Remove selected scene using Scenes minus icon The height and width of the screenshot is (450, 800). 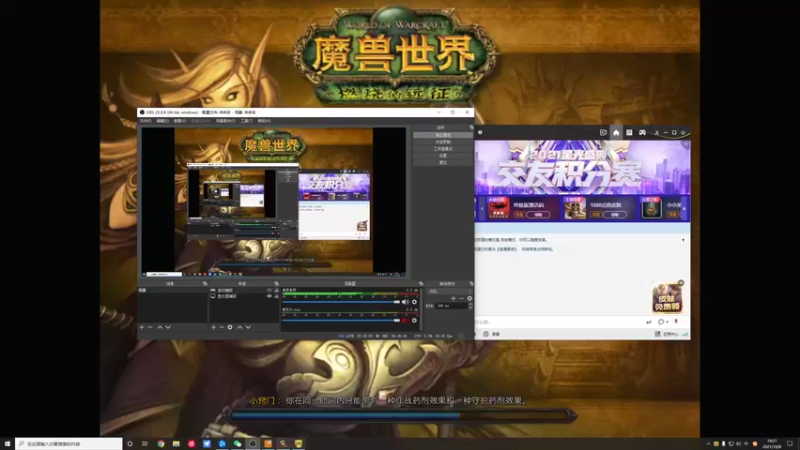pos(150,327)
